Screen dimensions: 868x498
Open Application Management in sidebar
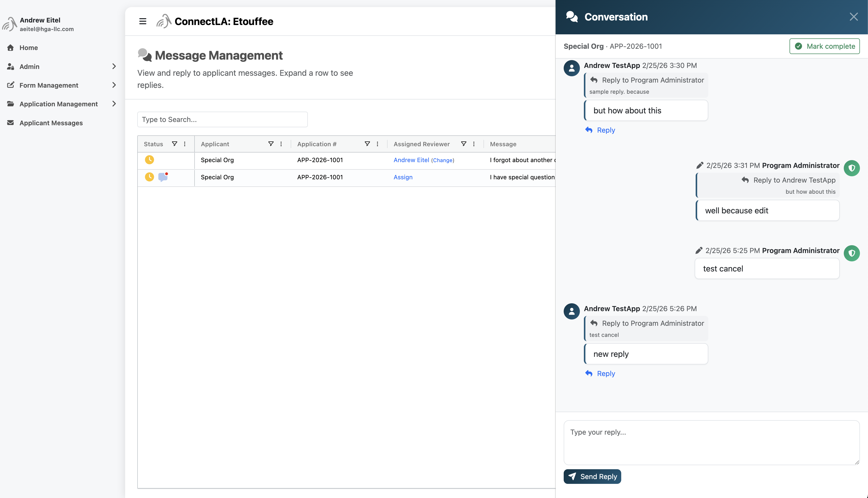pos(114,104)
